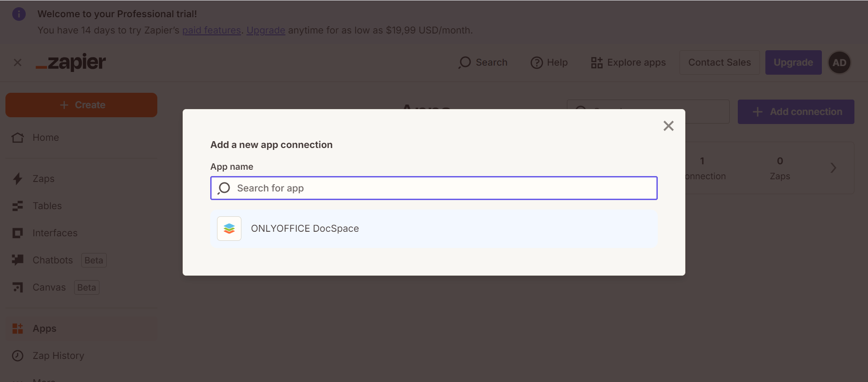Click the Tables icon in sidebar
868x382 pixels.
[x=18, y=206]
